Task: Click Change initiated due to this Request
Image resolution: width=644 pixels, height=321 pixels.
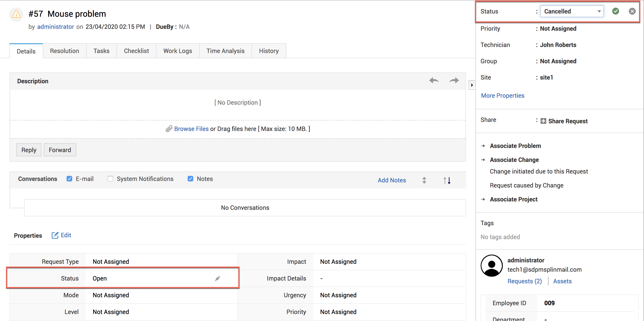Action: pyautogui.click(x=539, y=171)
